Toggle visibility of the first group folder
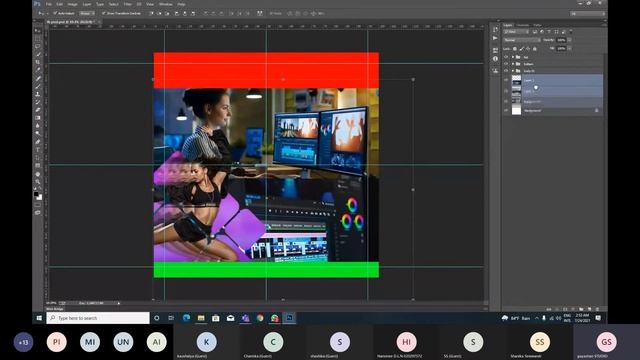 coord(506,57)
